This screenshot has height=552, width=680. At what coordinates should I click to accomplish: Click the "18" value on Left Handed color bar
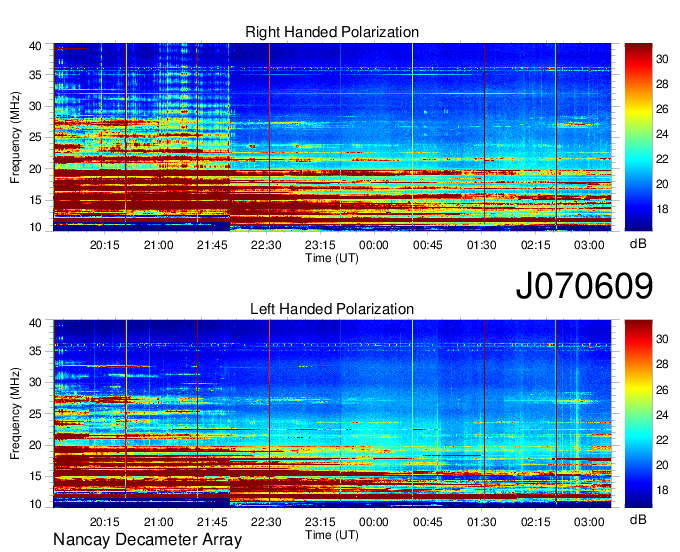(x=662, y=490)
